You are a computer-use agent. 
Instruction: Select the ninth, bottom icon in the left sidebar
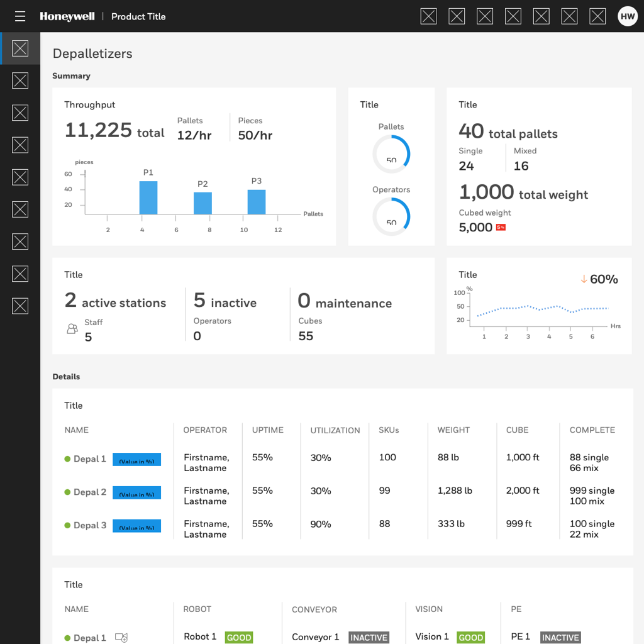20,306
